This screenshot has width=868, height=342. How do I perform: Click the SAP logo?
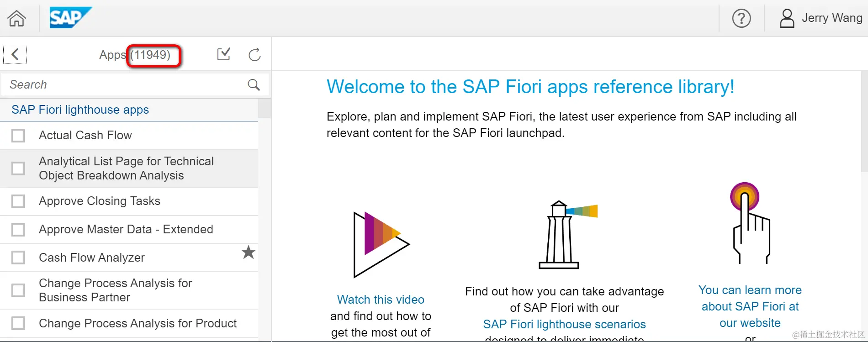coord(70,18)
